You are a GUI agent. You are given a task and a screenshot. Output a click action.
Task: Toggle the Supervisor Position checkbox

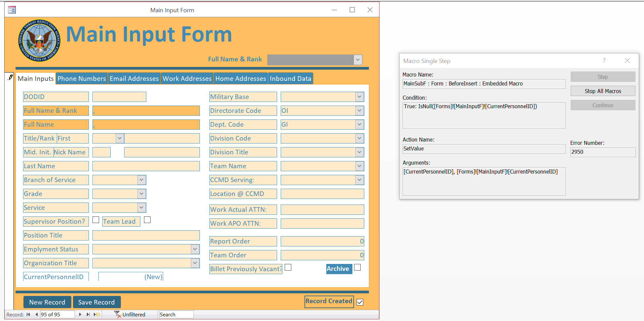[x=96, y=220]
